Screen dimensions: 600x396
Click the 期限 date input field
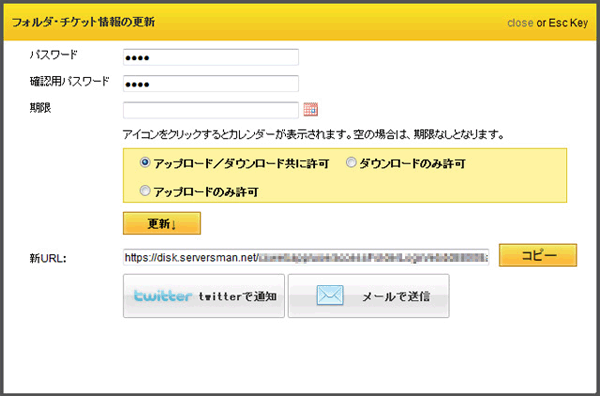(x=211, y=110)
